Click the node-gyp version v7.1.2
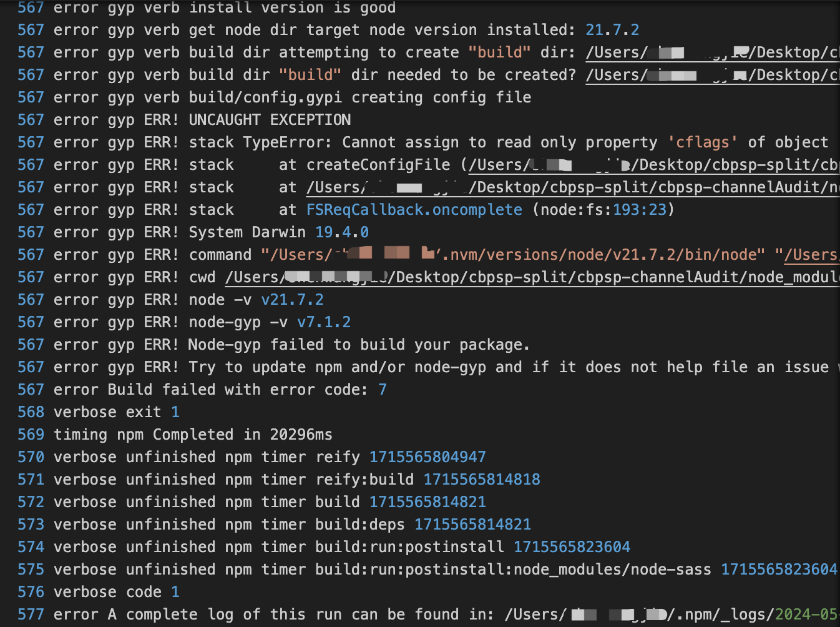 pyautogui.click(x=325, y=322)
